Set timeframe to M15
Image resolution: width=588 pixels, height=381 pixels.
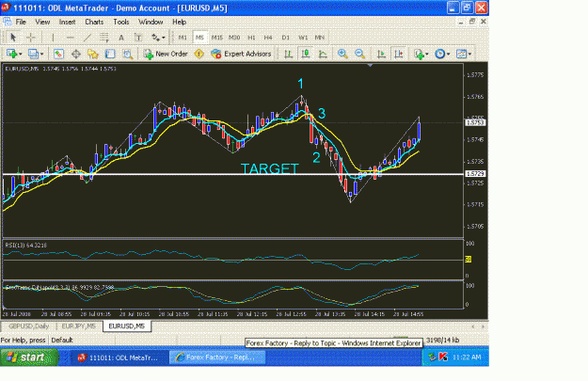(x=216, y=37)
